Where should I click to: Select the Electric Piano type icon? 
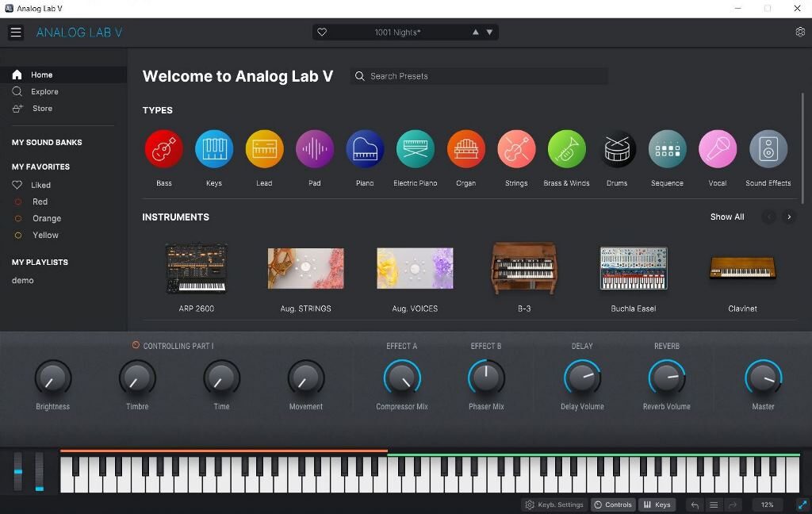pyautogui.click(x=416, y=149)
